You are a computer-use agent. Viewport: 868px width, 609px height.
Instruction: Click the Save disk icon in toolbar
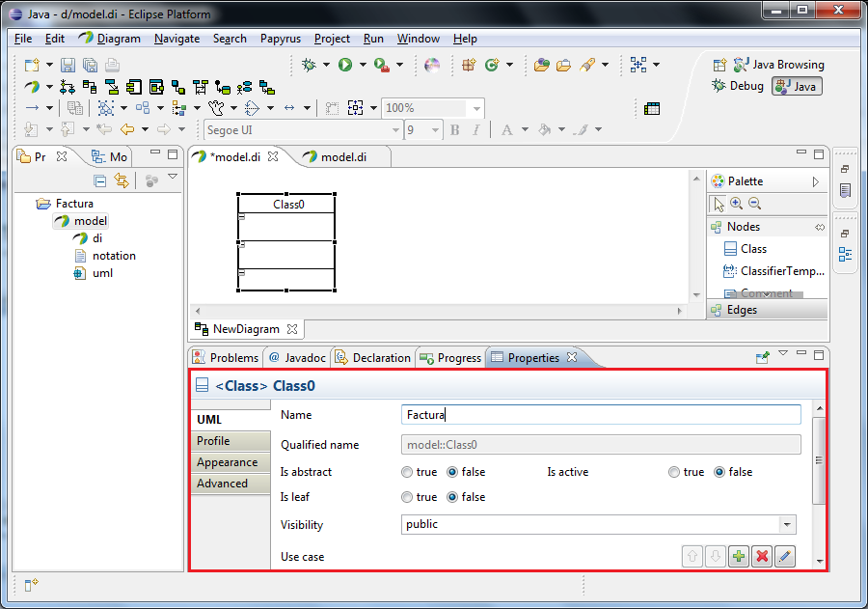68,65
